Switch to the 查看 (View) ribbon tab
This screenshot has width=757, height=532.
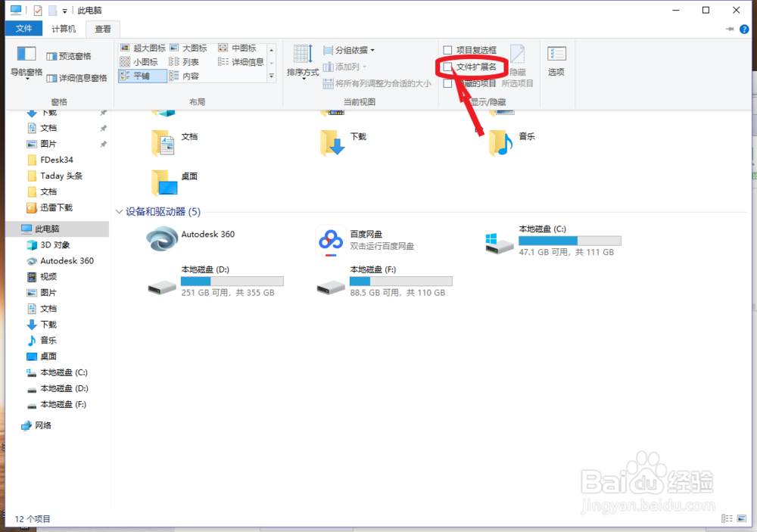(x=103, y=28)
